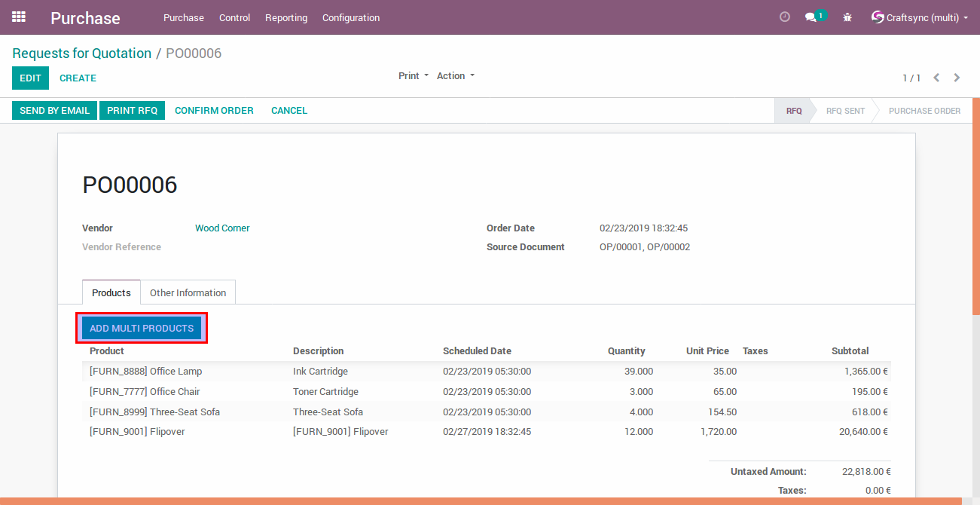The width and height of the screenshot is (980, 505).
Task: Go to next record arrow
Action: [957, 78]
